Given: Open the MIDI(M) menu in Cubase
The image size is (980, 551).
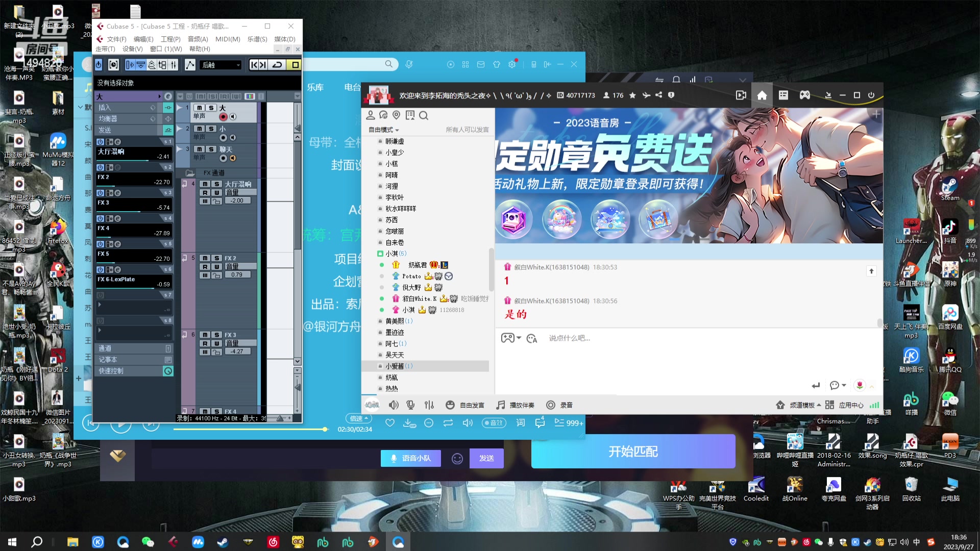Looking at the screenshot, I should click(228, 39).
